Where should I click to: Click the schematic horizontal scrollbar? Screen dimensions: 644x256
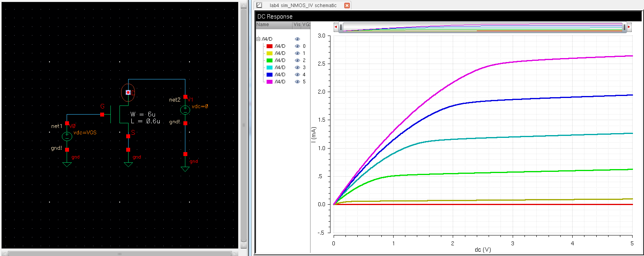click(x=119, y=254)
